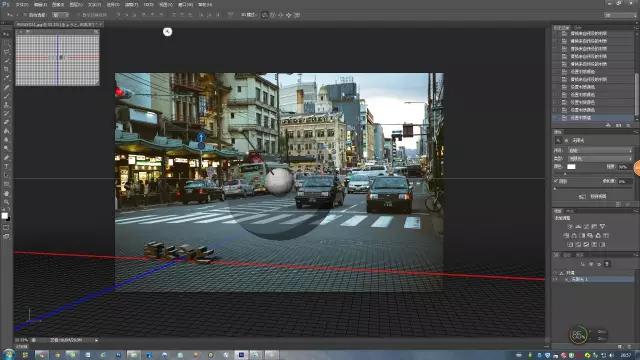Image resolution: width=640 pixels, height=360 pixels.
Task: Select the Zoom tool in toolbox
Action: tap(6, 202)
